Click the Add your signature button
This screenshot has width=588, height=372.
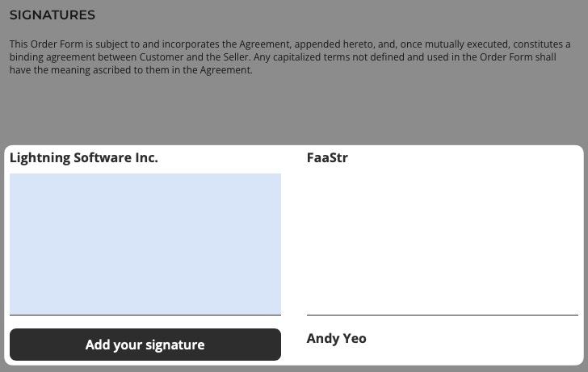pos(145,345)
